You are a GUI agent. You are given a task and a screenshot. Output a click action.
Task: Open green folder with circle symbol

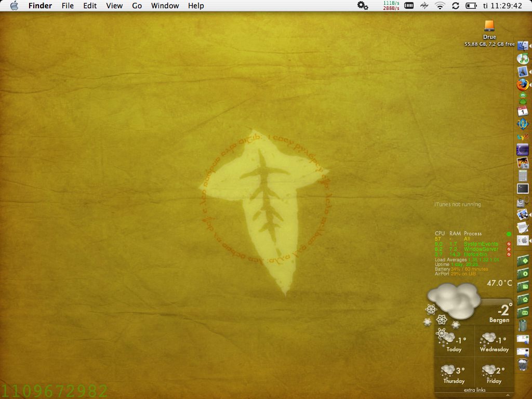tap(523, 273)
